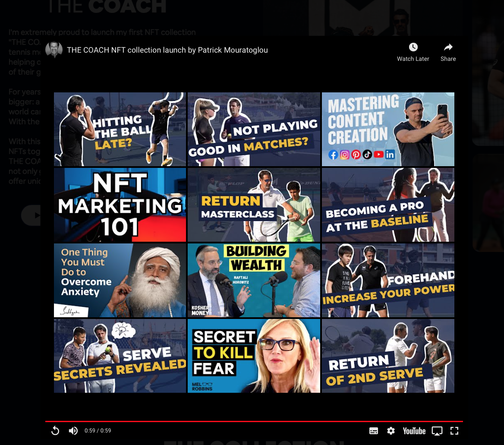Click the channel avatar of Patrick Mouratoglou
The height and width of the screenshot is (445, 504).
(54, 50)
